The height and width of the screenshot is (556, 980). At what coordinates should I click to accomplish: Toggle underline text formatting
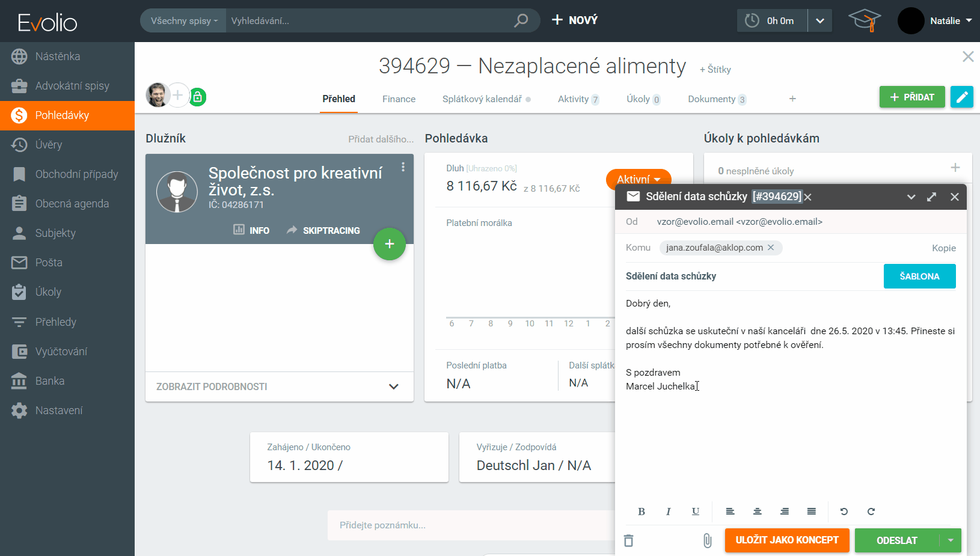pos(695,512)
